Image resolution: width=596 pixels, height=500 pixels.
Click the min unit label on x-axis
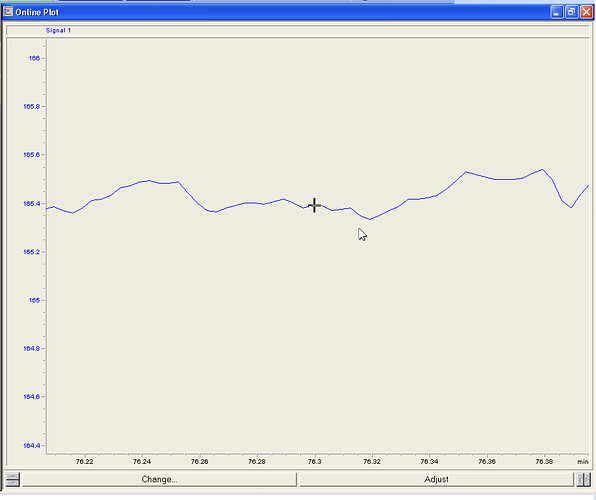coord(583,462)
